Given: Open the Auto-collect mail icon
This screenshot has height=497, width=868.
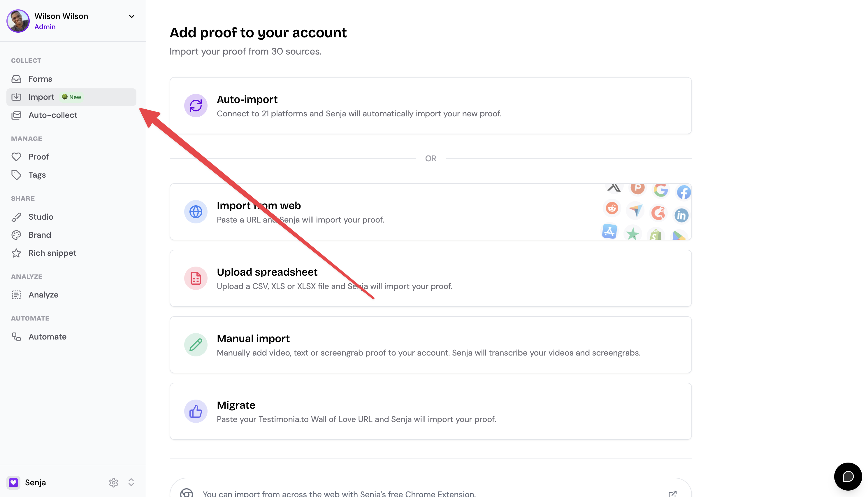Looking at the screenshot, I should click(16, 115).
